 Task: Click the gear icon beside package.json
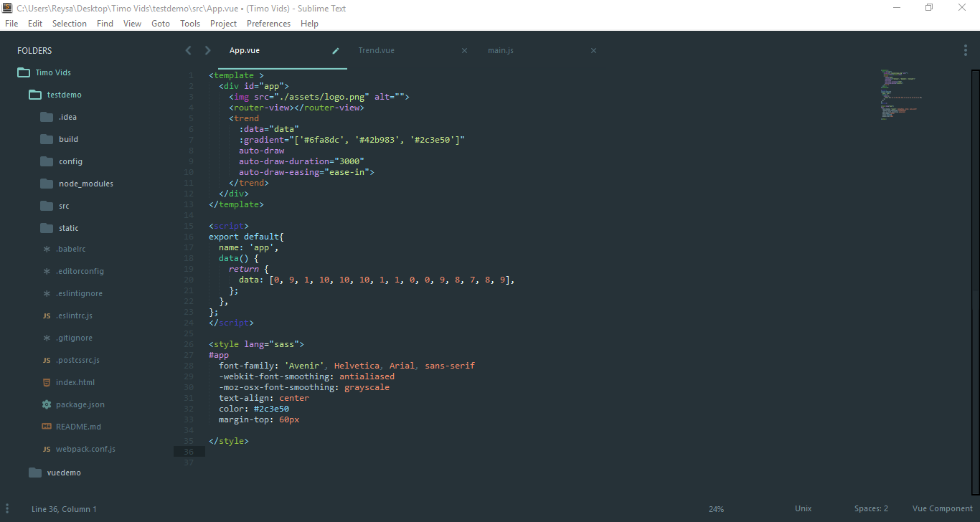click(45, 404)
